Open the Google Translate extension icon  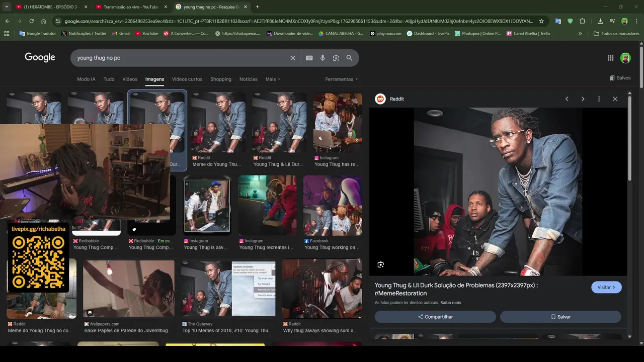click(x=558, y=21)
